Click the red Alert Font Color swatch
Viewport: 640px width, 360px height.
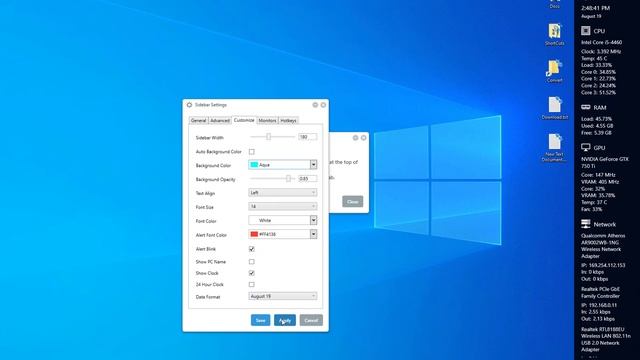[254, 234]
